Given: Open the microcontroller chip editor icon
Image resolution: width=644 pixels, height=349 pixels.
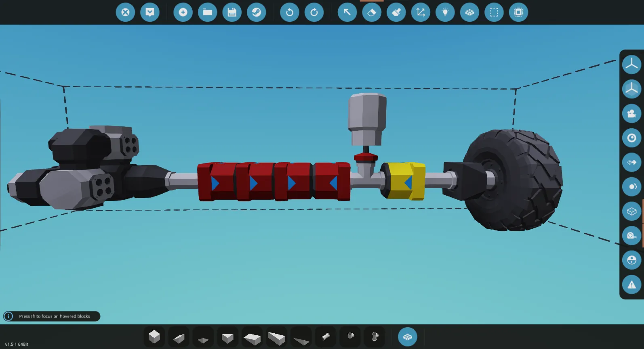Looking at the screenshot, I should 518,12.
